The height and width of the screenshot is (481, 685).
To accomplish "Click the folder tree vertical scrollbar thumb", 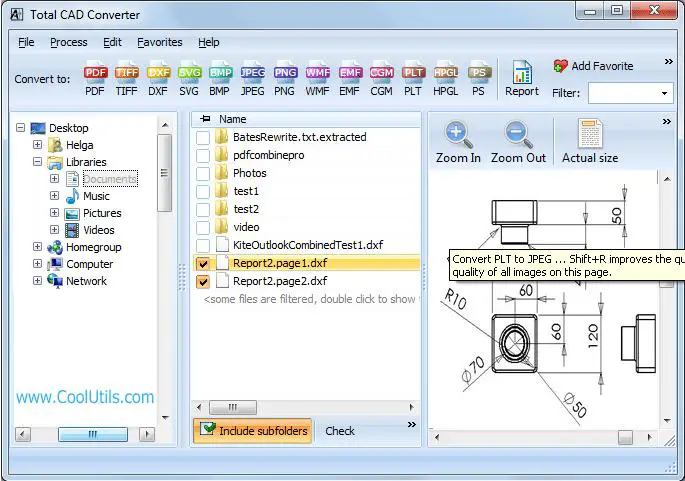I will (165, 173).
